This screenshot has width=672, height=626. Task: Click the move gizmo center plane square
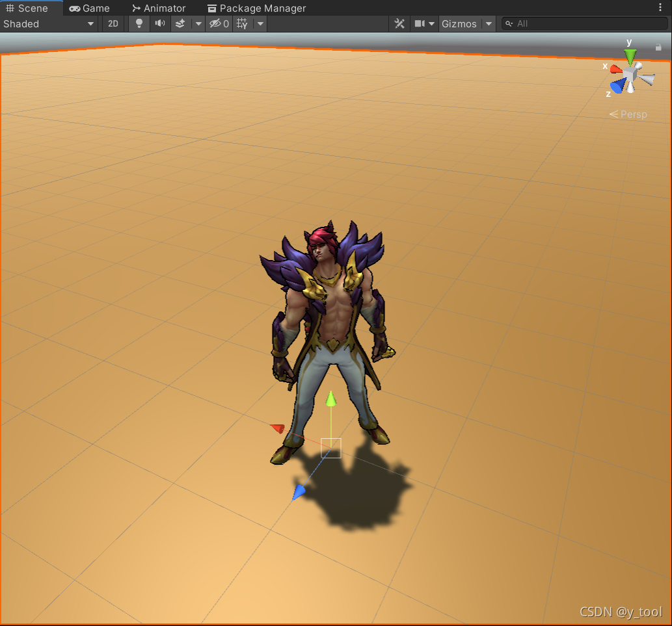331,448
